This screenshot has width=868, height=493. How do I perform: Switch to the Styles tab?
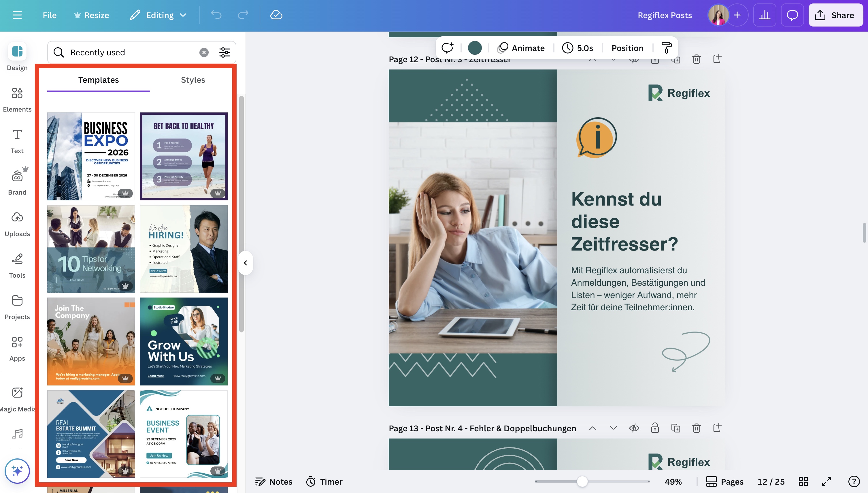(193, 80)
